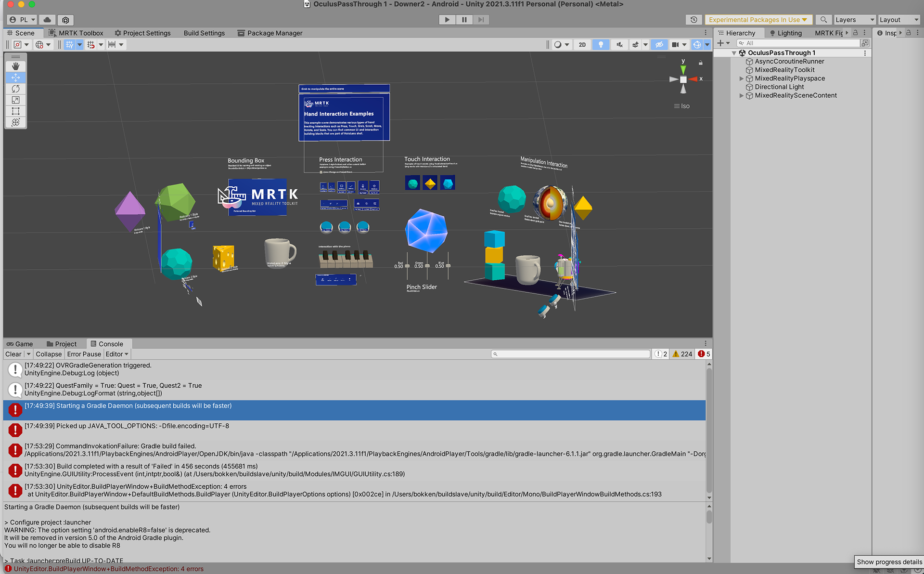Toggle scene audio mute button
The width and height of the screenshot is (924, 574).
point(619,45)
